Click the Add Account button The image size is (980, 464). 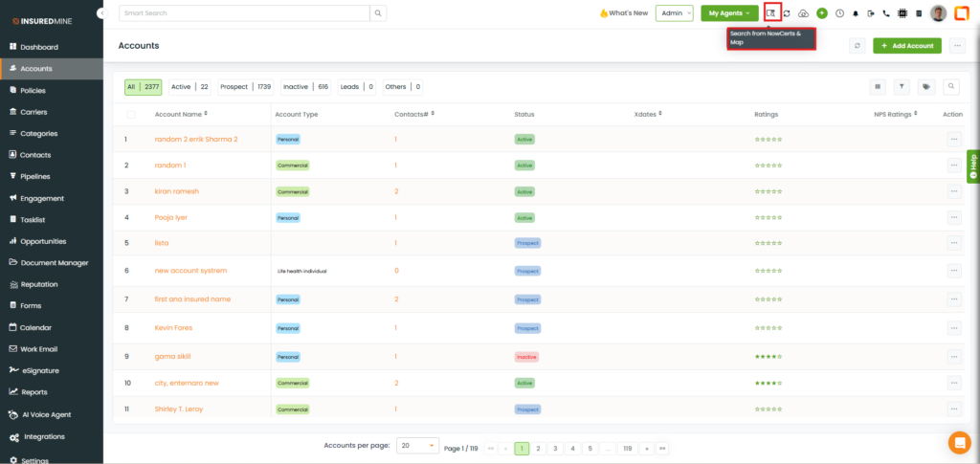pyautogui.click(x=907, y=46)
